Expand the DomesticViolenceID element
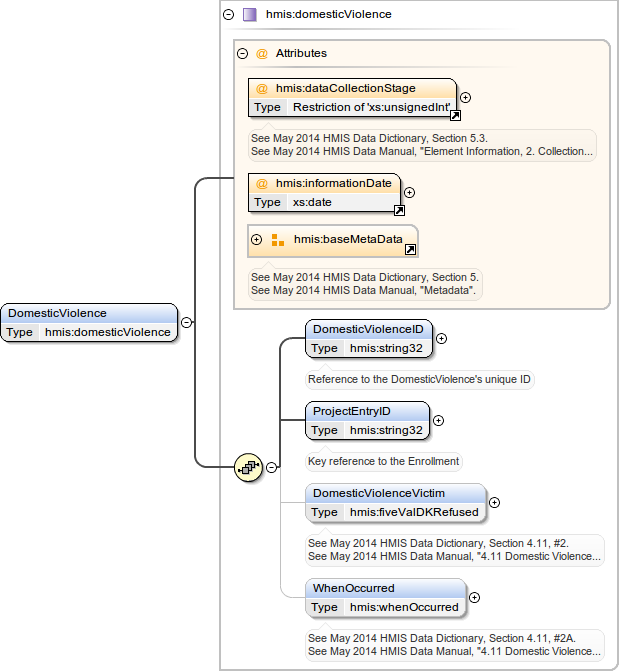This screenshot has width=620, height=672. coord(441,338)
